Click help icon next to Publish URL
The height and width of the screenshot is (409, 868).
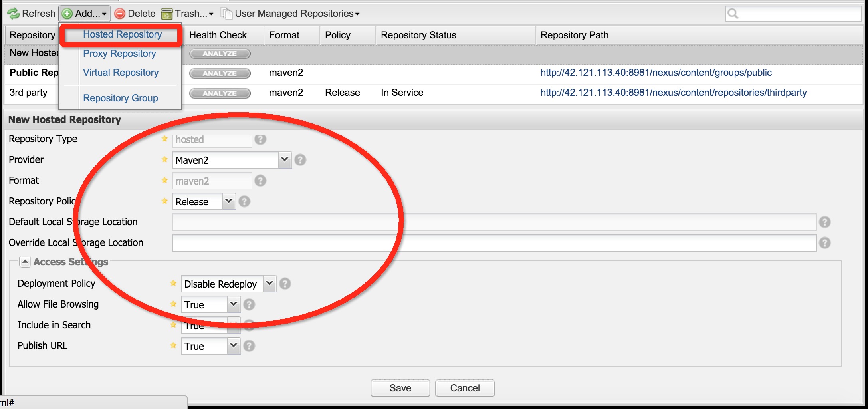point(249,346)
